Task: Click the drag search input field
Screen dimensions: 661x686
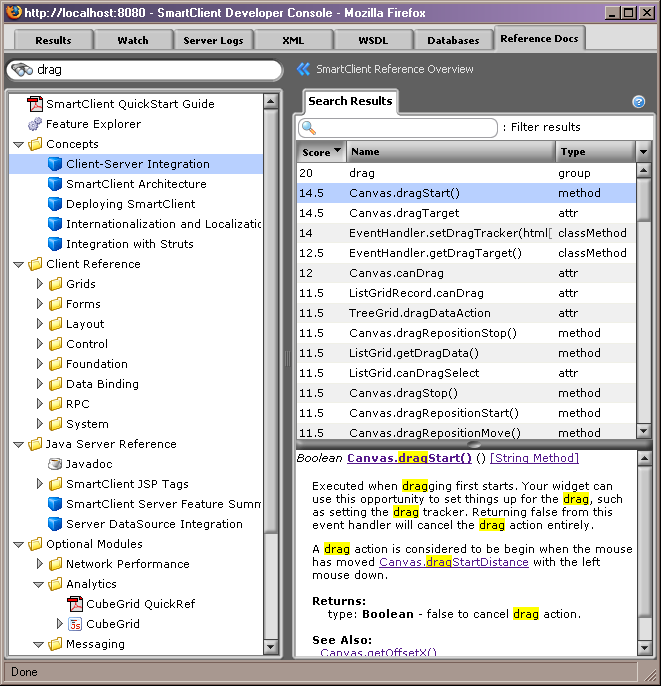Action: coord(144,70)
